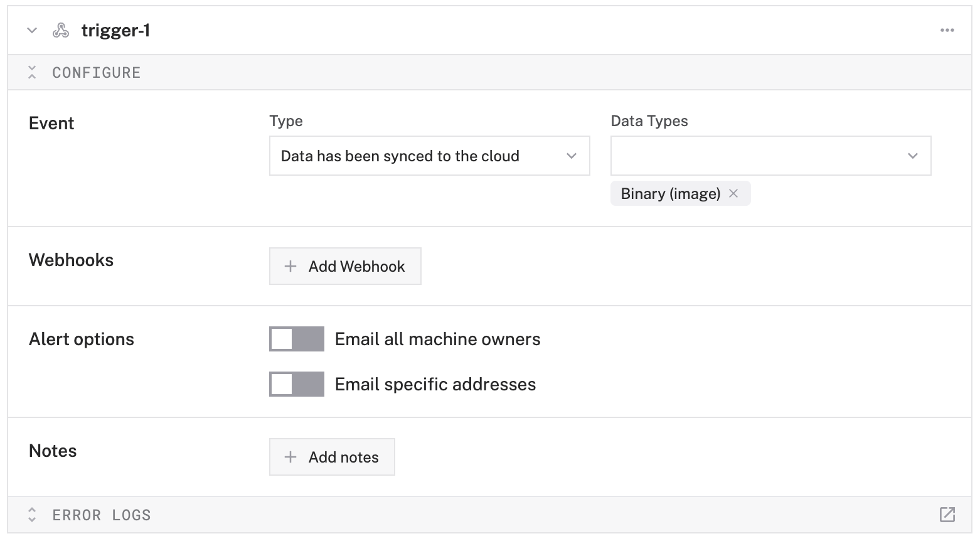Click the plus icon inside Add notes
The height and width of the screenshot is (541, 980).
(x=290, y=457)
